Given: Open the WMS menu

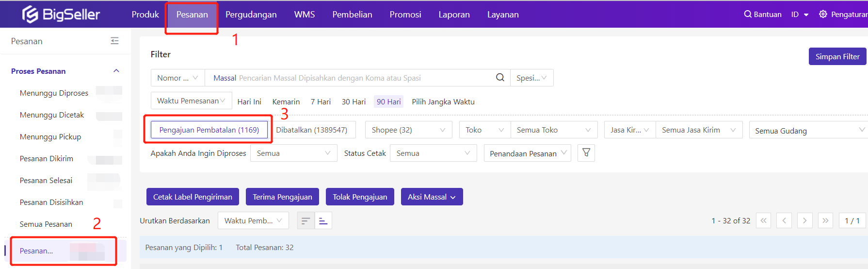Looking at the screenshot, I should pyautogui.click(x=305, y=15).
